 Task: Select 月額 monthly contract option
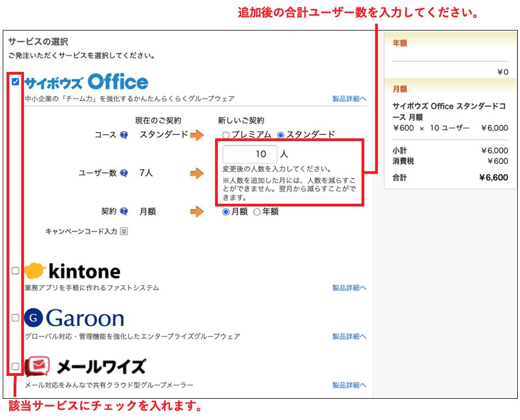226,212
